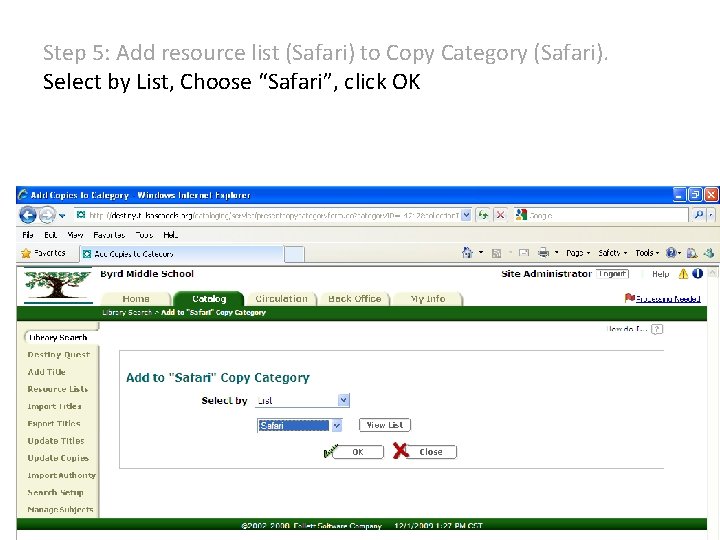
Task: Open the address bar URL dropdown
Action: 466,215
